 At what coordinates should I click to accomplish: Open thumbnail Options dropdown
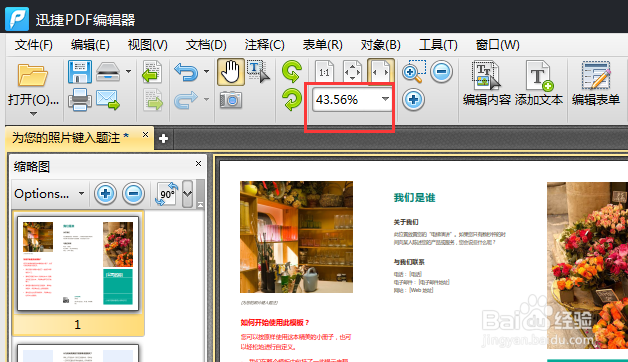(49, 194)
